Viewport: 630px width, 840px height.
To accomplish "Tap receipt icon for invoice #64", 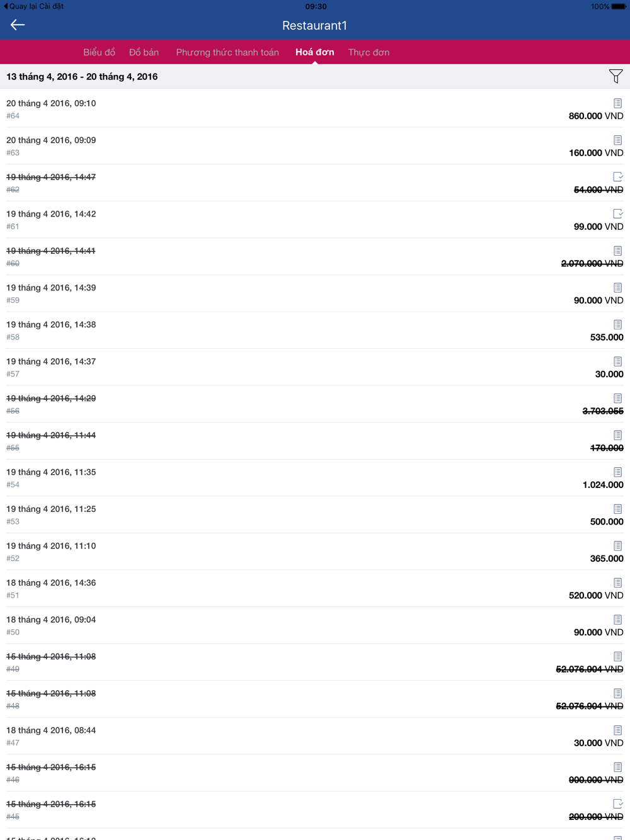I will tap(617, 103).
